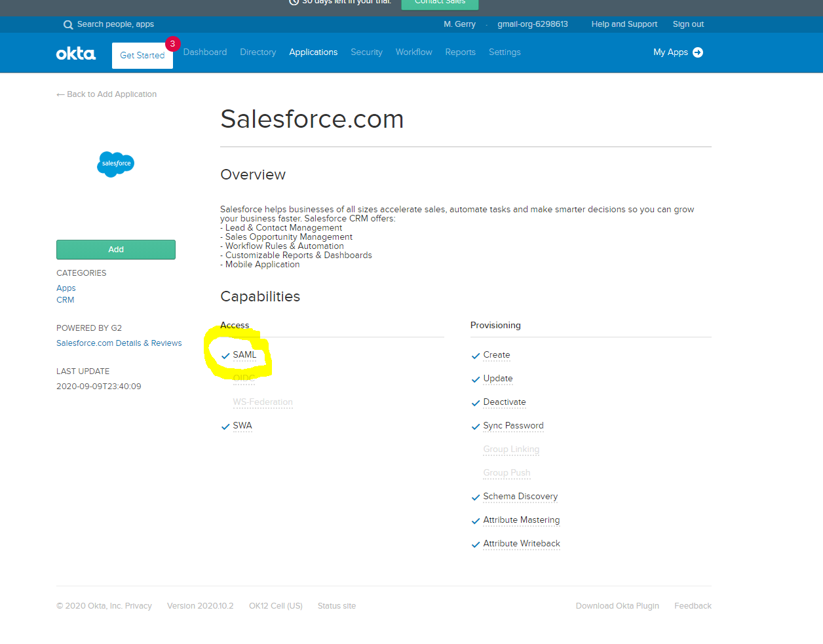This screenshot has width=823, height=644.
Task: Open the Applications menu
Action: click(313, 52)
